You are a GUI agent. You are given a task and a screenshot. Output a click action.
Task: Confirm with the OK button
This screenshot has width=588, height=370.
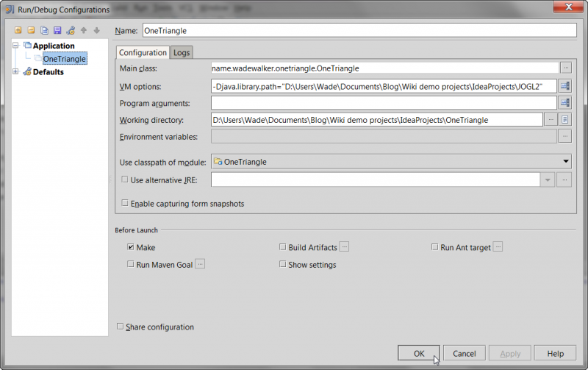(419, 353)
